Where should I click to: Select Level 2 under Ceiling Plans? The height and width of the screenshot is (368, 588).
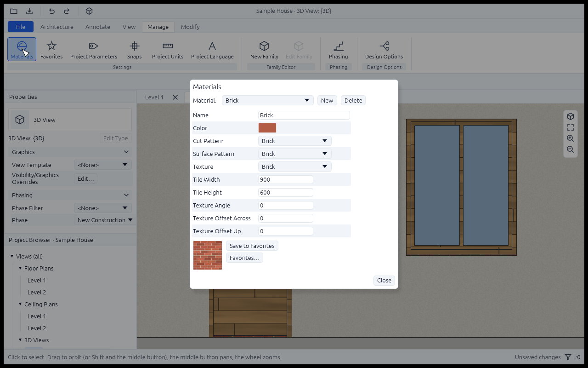coord(37,328)
